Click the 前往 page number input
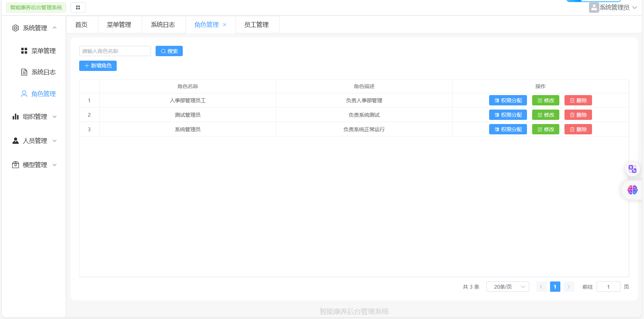644x319 pixels. (x=608, y=287)
